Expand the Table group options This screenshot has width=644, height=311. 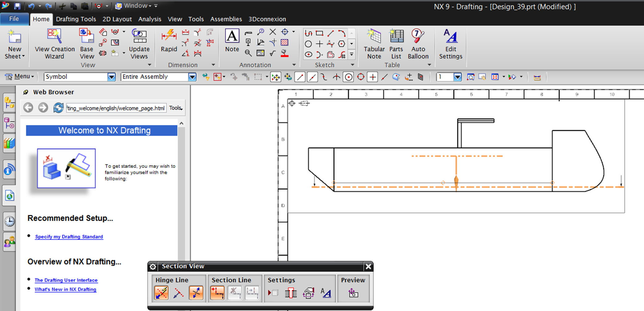(x=429, y=65)
